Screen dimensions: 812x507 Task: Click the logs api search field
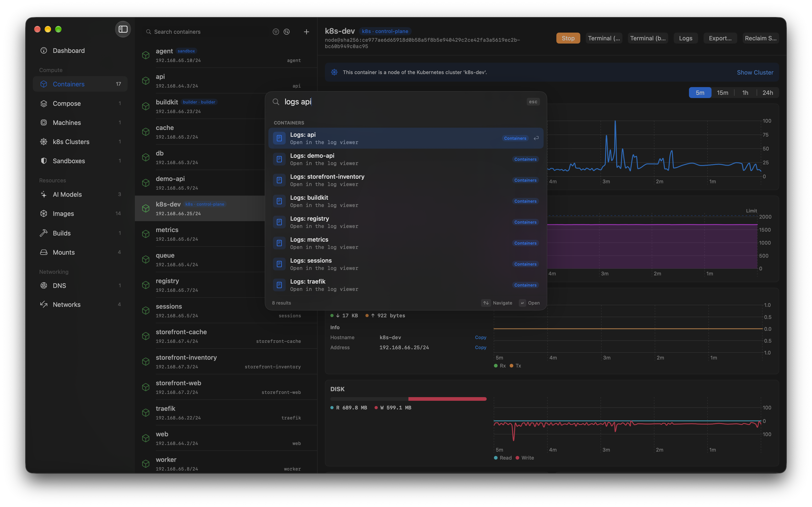pos(402,102)
